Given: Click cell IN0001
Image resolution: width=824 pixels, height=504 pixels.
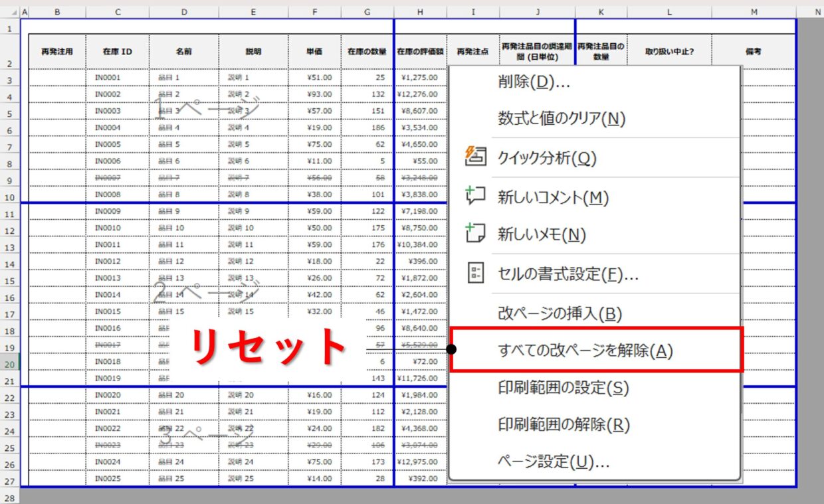Looking at the screenshot, I should 118,78.
